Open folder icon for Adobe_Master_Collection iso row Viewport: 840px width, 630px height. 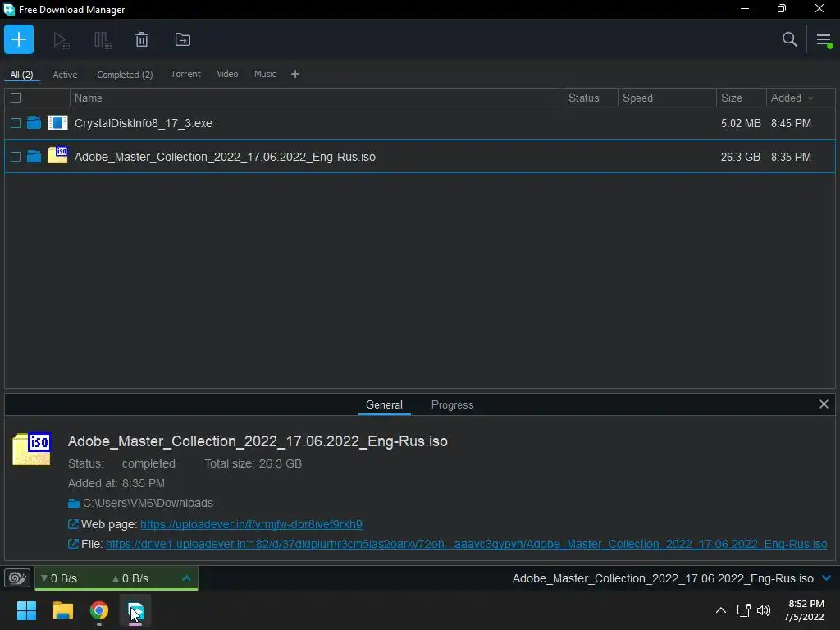(x=34, y=157)
